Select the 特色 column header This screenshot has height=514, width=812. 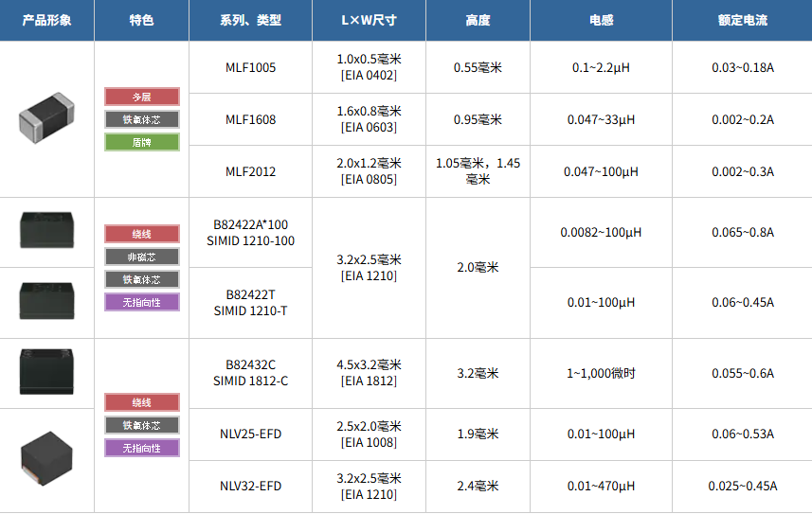click(141, 20)
